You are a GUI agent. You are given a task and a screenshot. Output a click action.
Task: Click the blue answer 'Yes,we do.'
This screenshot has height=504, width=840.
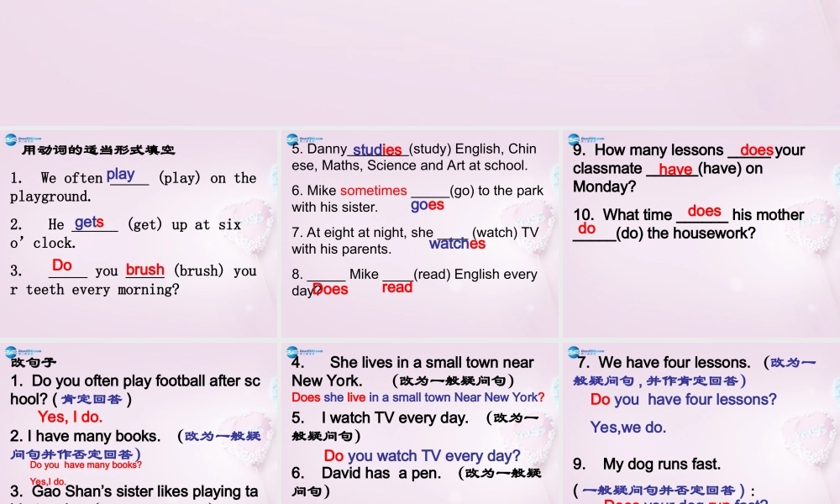coord(628,428)
